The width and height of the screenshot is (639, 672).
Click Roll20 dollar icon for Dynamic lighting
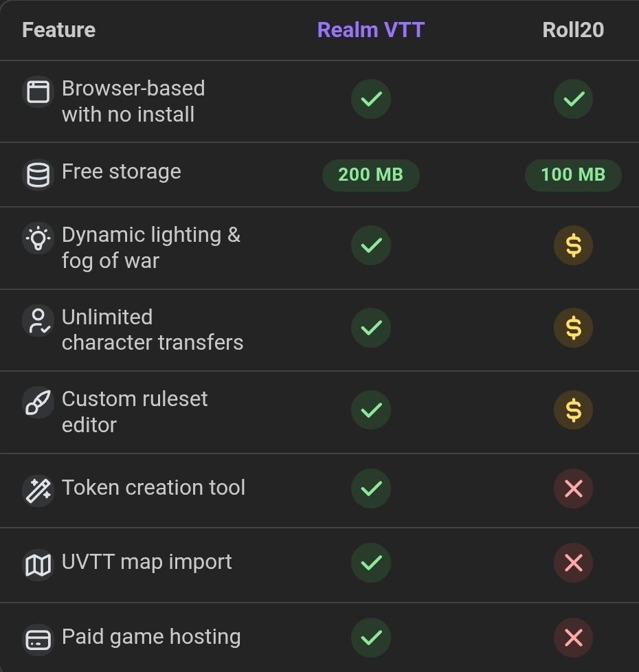(573, 245)
